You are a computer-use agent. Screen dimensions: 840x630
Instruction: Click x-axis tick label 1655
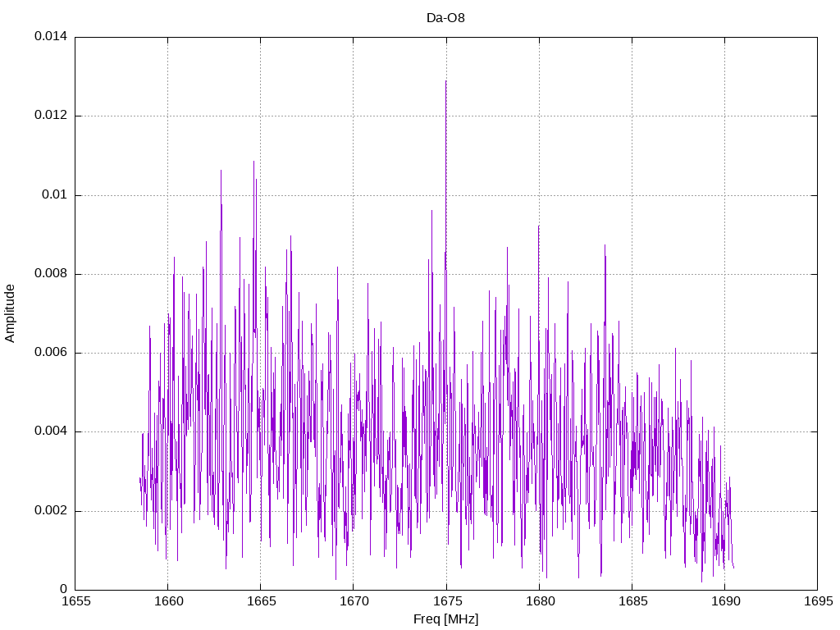tap(76, 601)
